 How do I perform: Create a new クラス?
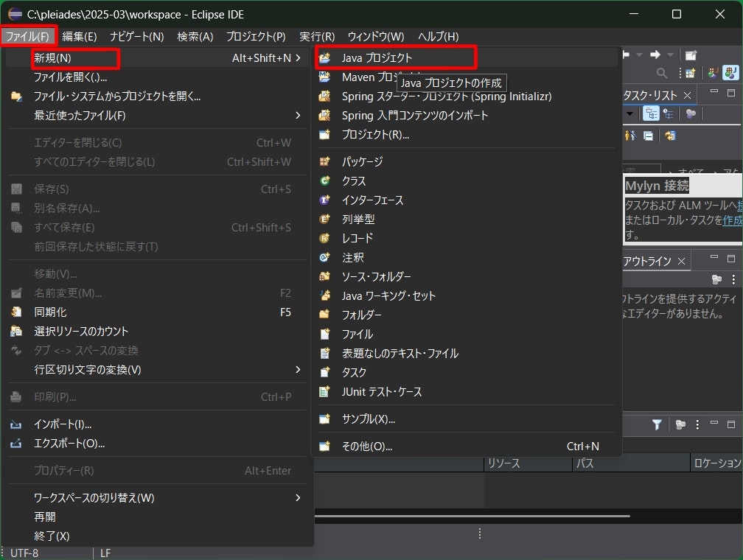click(467, 181)
